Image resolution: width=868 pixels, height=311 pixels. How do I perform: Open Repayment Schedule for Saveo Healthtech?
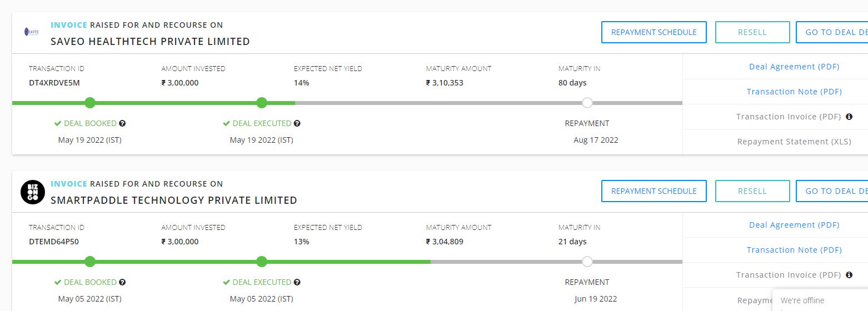654,32
